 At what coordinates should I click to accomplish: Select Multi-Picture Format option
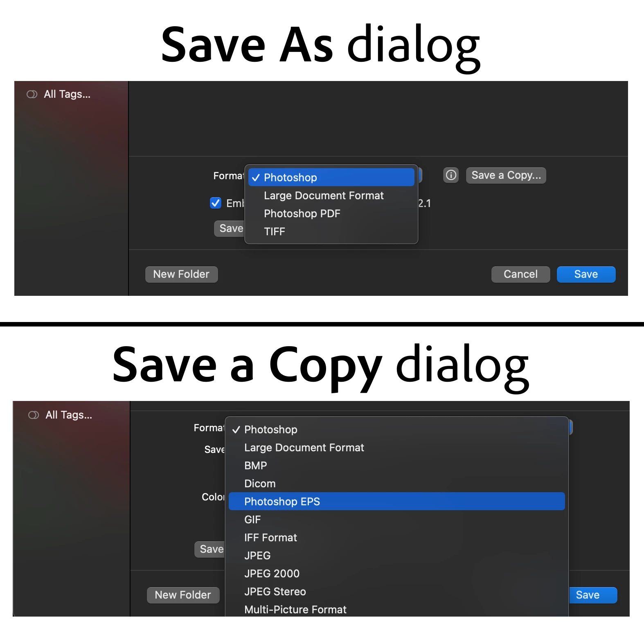point(397,609)
